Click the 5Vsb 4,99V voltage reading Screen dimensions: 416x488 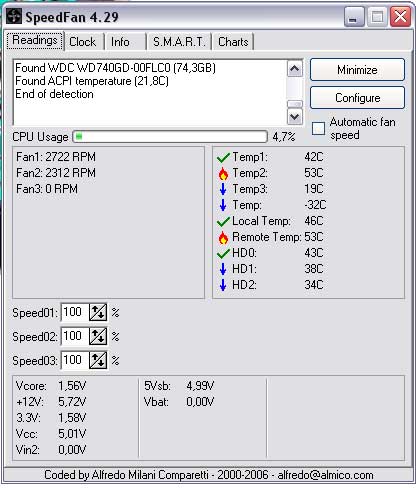179,386
